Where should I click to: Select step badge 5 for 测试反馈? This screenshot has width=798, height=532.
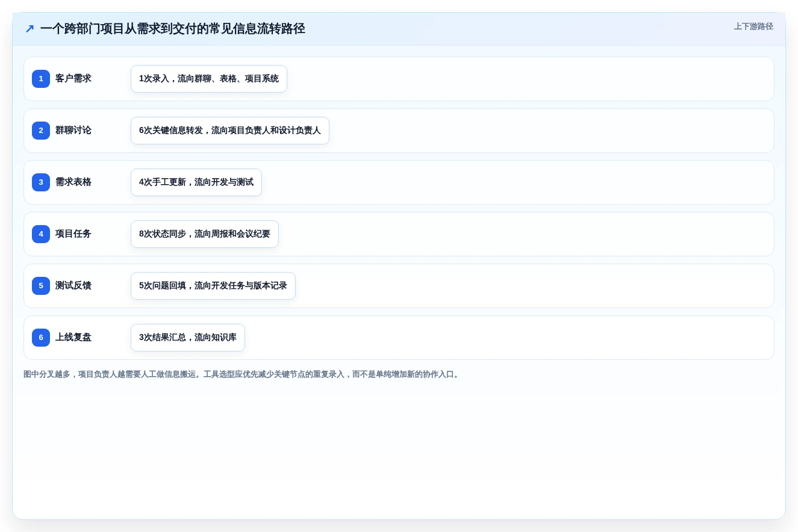(x=41, y=286)
